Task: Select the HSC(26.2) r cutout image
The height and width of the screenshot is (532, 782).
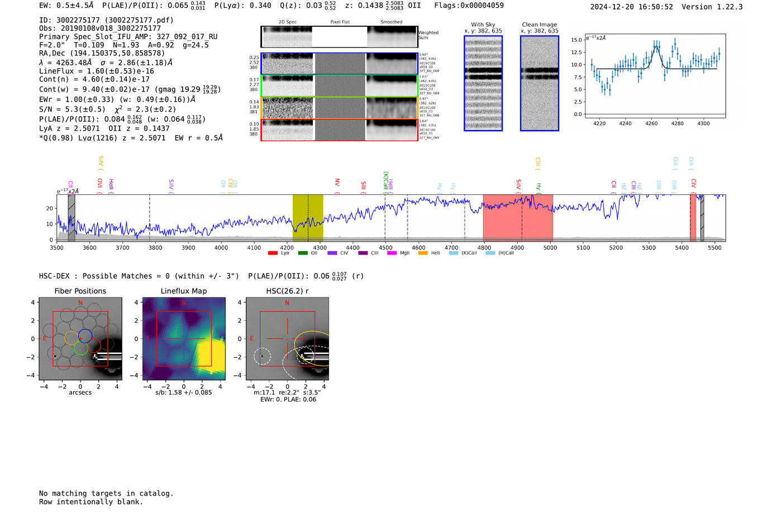Action: (x=287, y=339)
